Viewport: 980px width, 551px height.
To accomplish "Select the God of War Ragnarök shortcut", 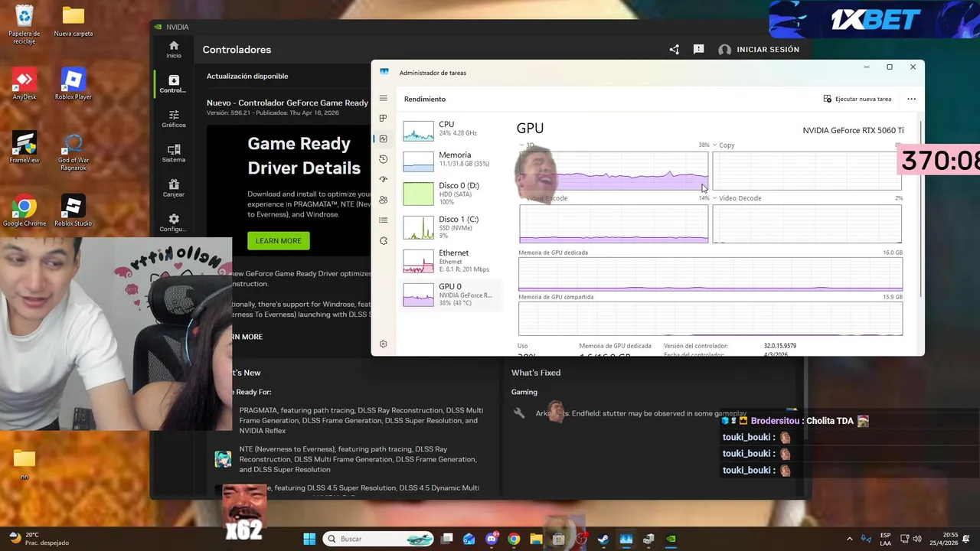I will (73, 151).
